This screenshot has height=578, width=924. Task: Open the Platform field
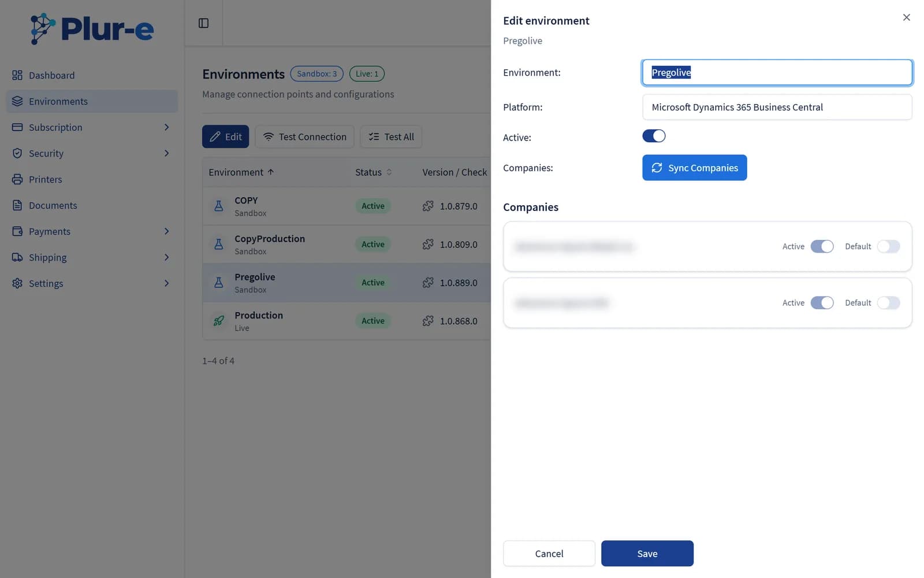(x=777, y=107)
